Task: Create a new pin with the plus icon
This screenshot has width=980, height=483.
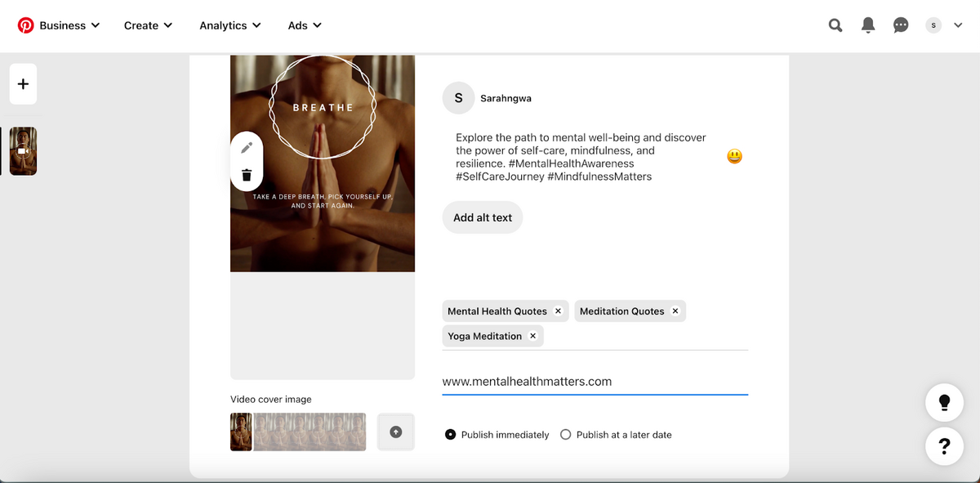Action: coord(23,83)
